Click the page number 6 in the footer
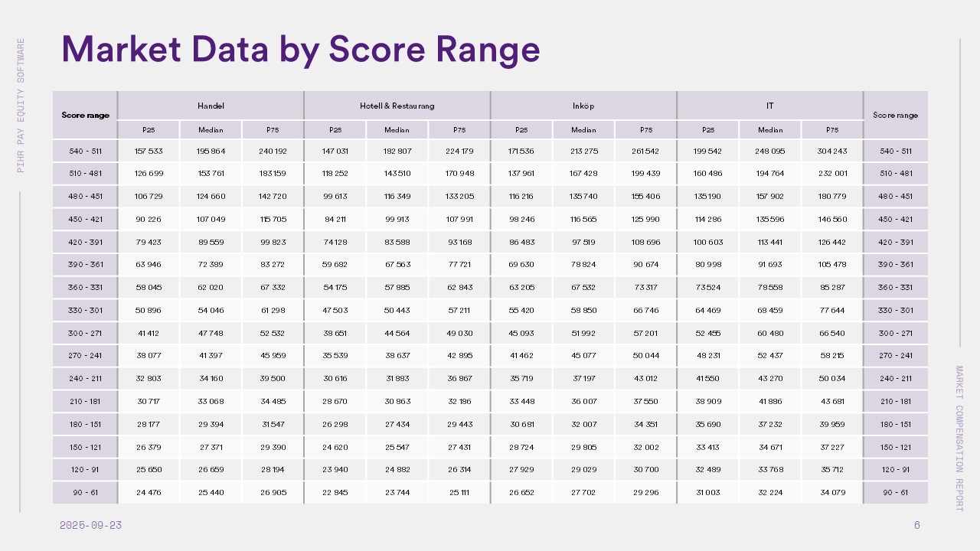 pos(916,525)
